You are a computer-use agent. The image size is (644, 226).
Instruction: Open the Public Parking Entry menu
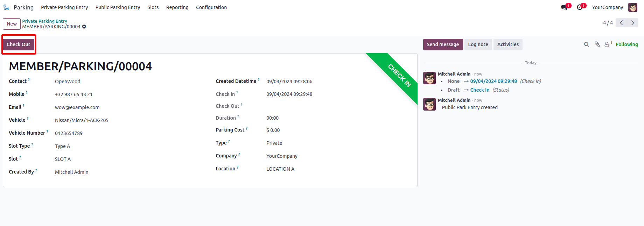[118, 7]
